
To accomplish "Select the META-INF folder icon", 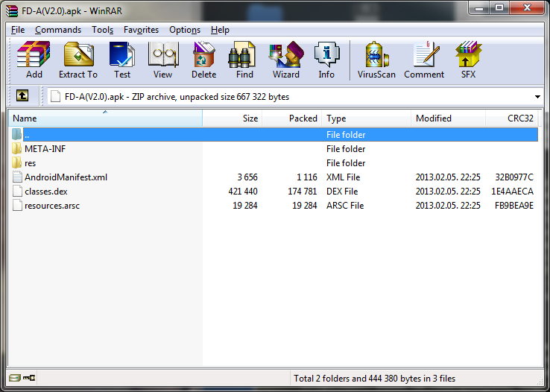I will point(17,148).
